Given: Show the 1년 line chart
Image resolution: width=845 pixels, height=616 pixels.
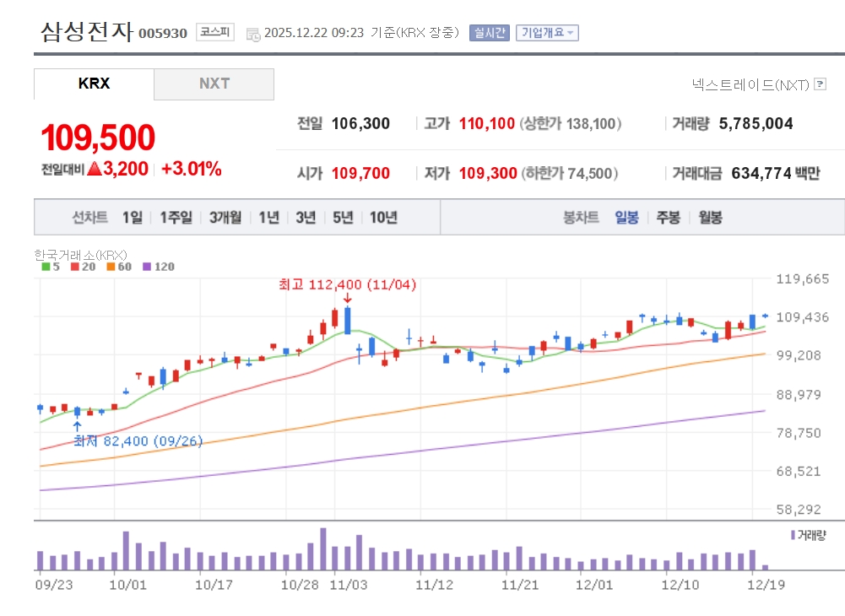Looking at the screenshot, I should pos(268,218).
